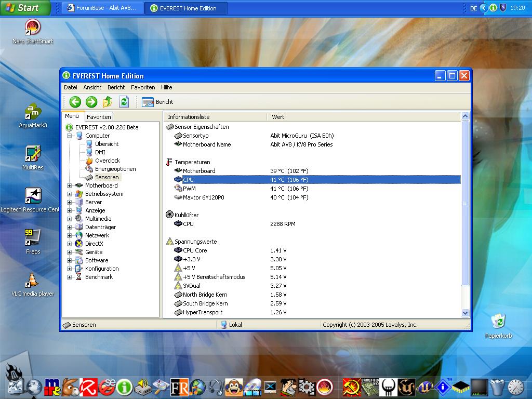Click the green Back arrow toolbar icon
This screenshot has width=532, height=399.
tap(75, 102)
